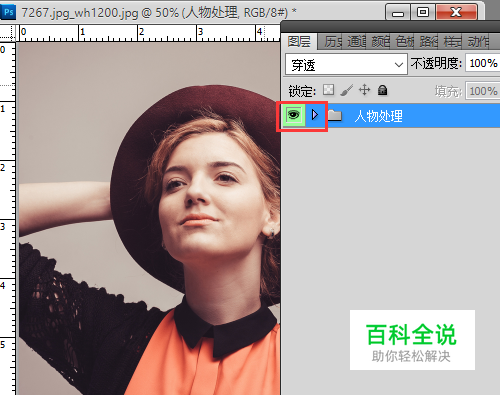Image resolution: width=500 pixels, height=395 pixels.
Task: Toggle lock image pixels brush icon
Action: pos(347,90)
